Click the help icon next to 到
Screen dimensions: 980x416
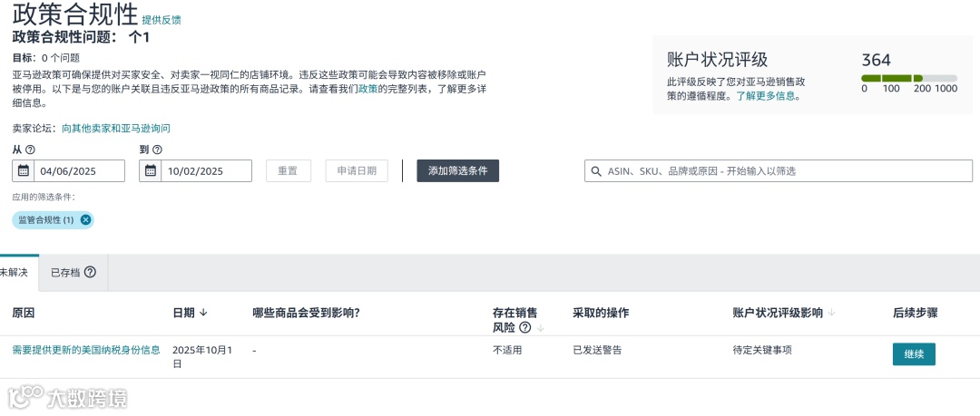158,150
